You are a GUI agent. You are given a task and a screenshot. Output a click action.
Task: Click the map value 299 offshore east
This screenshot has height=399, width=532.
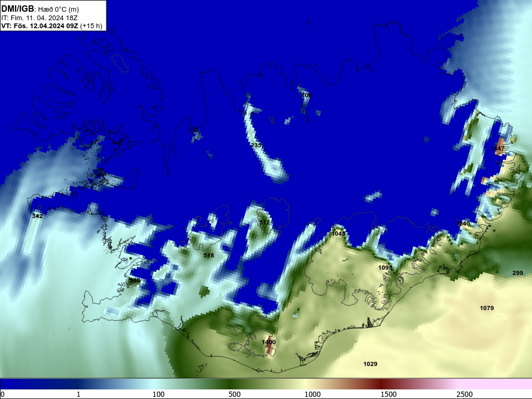click(518, 273)
